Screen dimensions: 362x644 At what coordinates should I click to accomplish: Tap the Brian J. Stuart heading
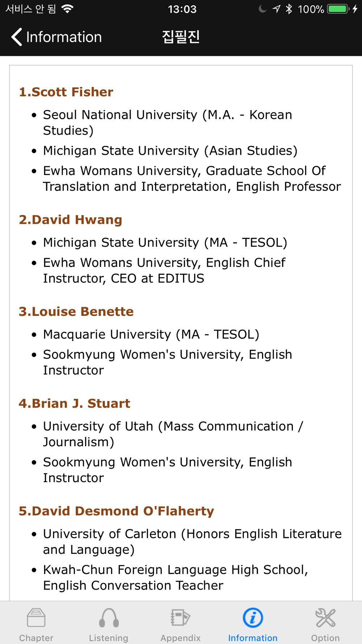(x=75, y=403)
